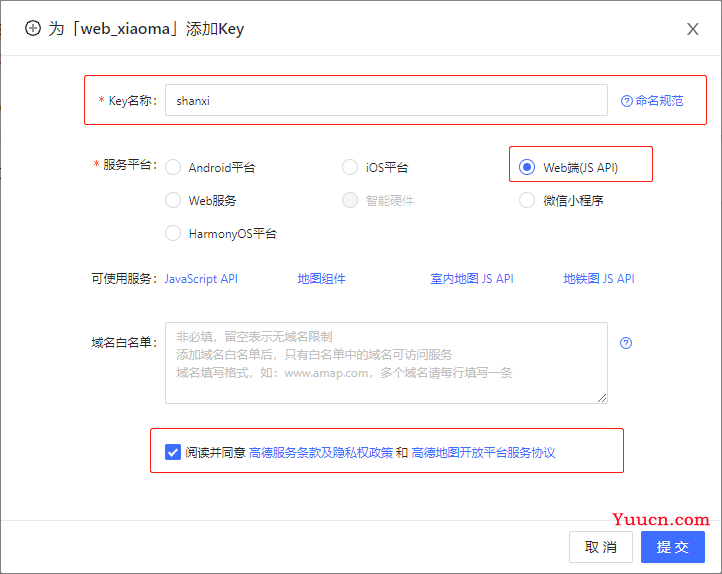Image resolution: width=722 pixels, height=574 pixels.
Task: Select the HarmonyOS平台 radio button
Action: 173,233
